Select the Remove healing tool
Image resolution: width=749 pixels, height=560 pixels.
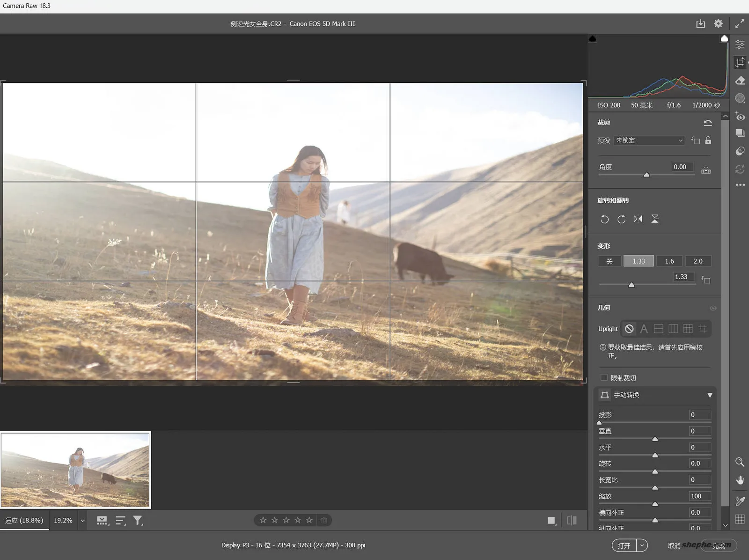coord(740,80)
